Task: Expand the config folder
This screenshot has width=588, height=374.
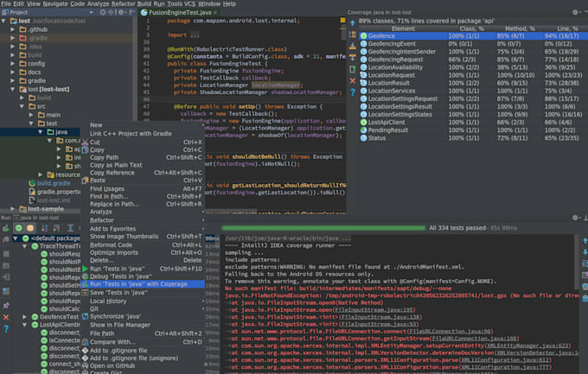Action: pos(13,63)
